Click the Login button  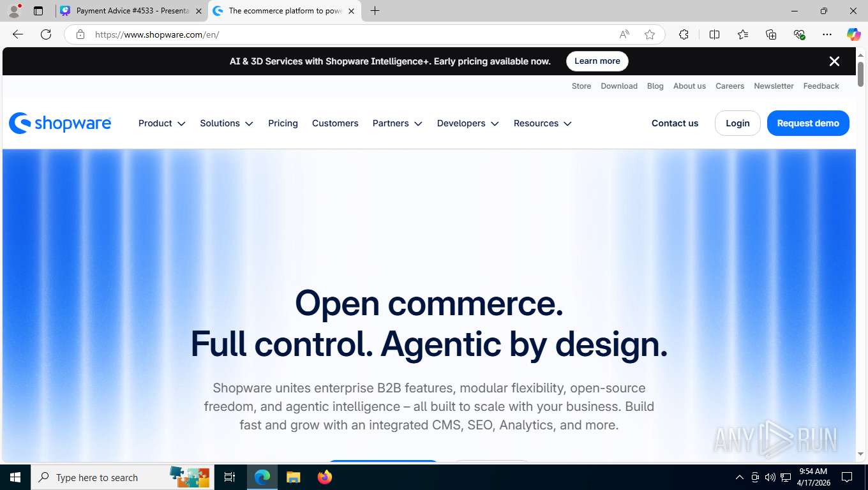tap(738, 123)
